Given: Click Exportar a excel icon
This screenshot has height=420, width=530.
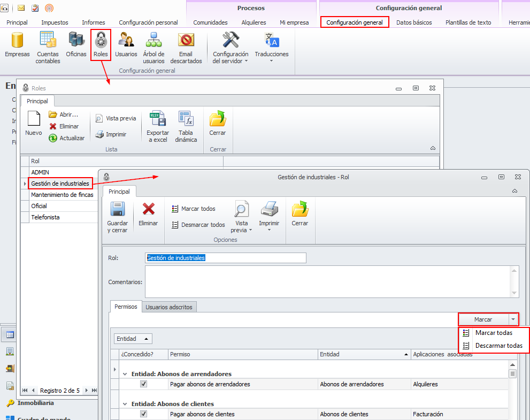Looking at the screenshot, I should (x=158, y=119).
